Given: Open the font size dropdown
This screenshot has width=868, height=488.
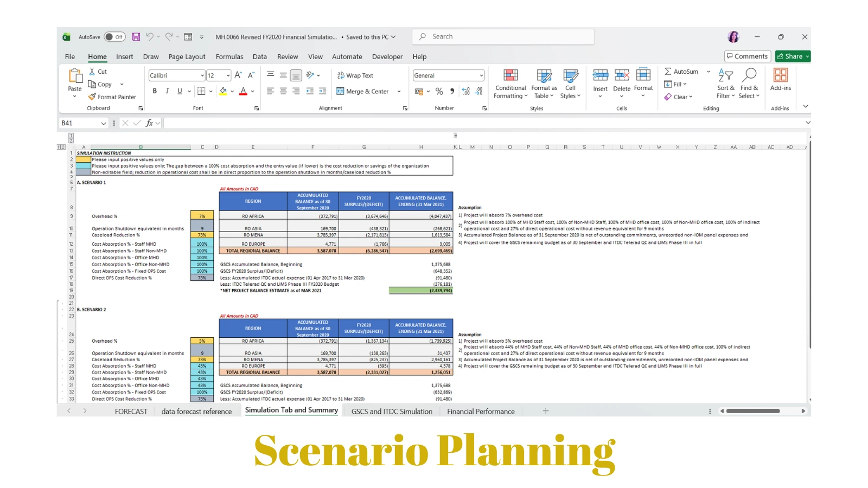Looking at the screenshot, I should [x=228, y=76].
